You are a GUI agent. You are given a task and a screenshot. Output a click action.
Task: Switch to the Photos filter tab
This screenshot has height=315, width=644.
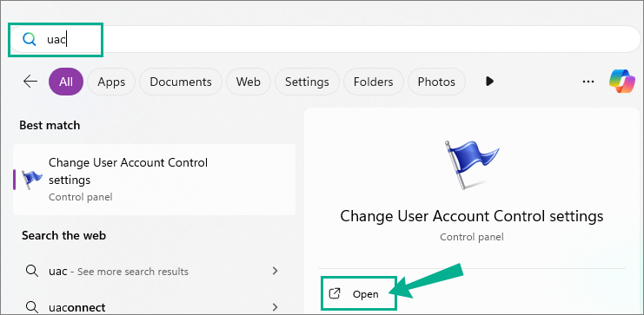click(436, 82)
